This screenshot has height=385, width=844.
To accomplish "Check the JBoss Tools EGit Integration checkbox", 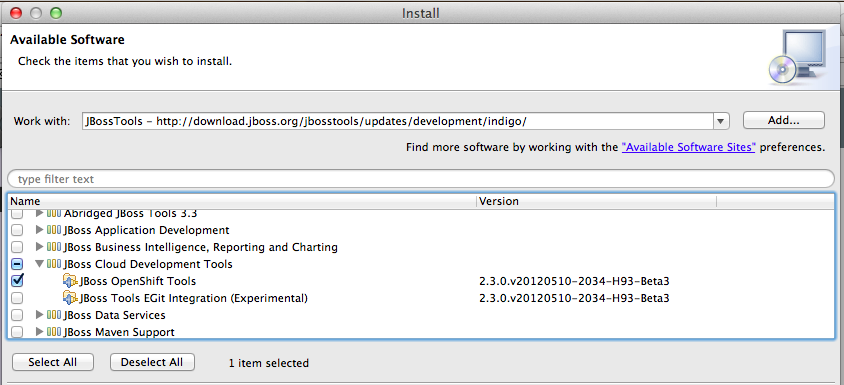I will (17, 298).
